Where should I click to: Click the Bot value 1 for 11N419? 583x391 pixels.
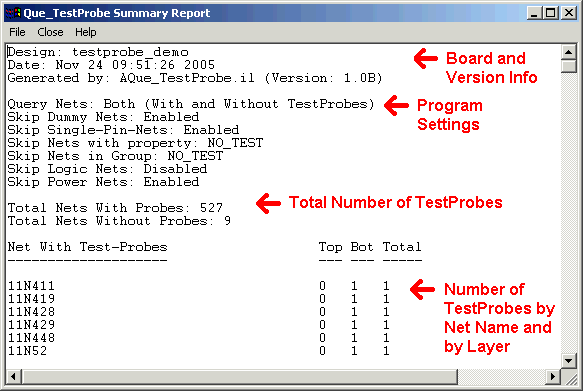pyautogui.click(x=354, y=299)
